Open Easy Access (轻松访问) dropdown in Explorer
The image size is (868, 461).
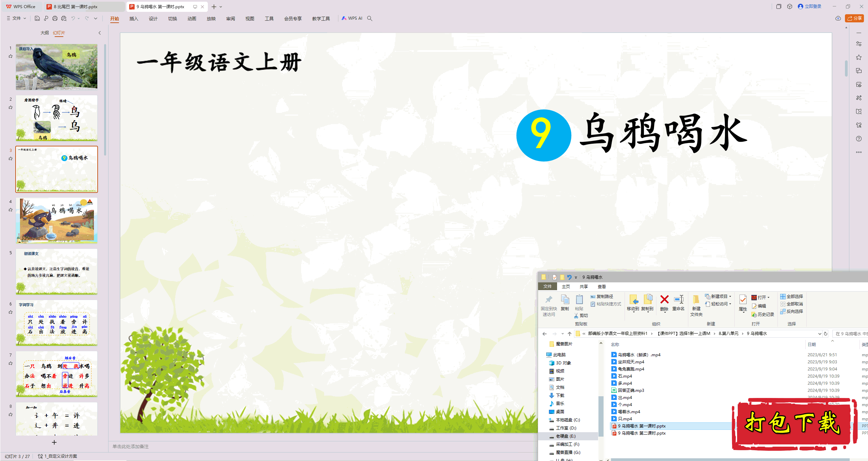pyautogui.click(x=718, y=304)
